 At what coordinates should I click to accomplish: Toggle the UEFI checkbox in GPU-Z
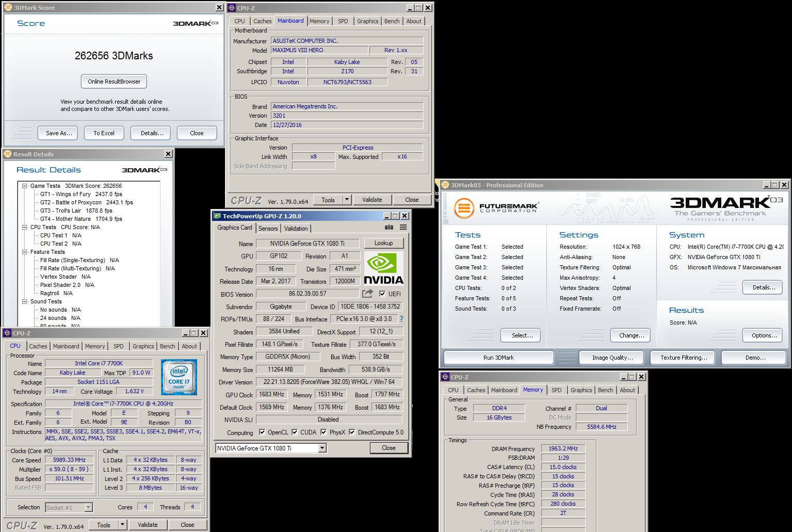pos(382,294)
